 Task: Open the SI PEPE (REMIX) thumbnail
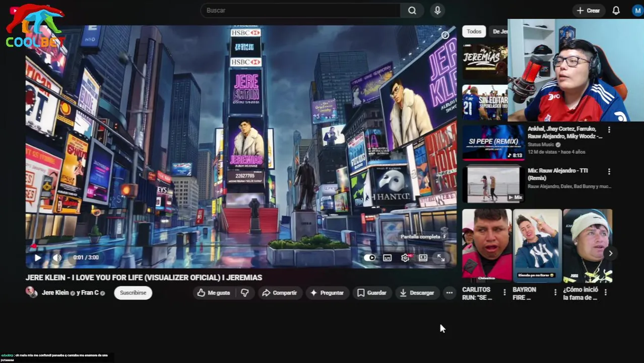point(493,142)
